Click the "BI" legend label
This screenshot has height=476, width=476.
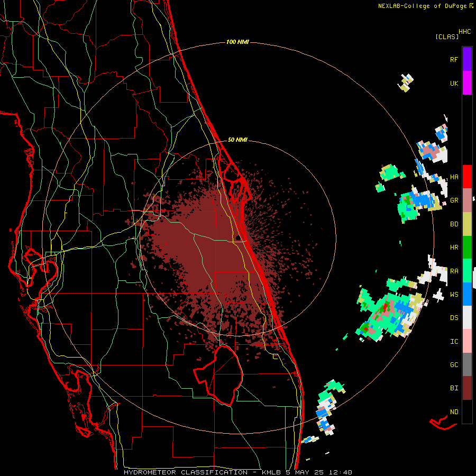pos(454,388)
